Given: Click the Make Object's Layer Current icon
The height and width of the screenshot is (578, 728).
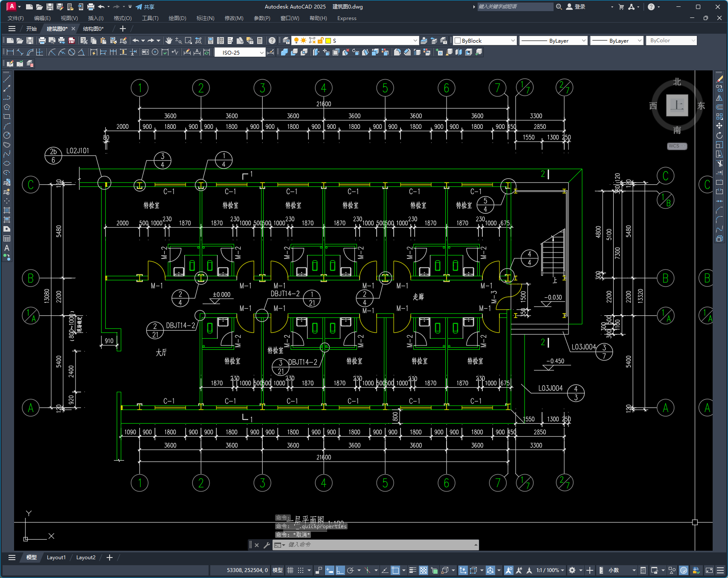Looking at the screenshot, I should (x=424, y=41).
